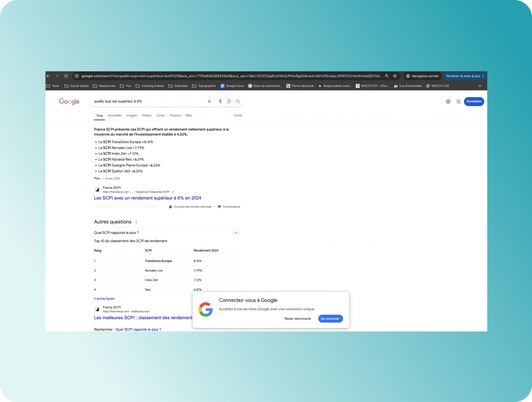
Task: Bookmark this page with star icon
Action: (x=395, y=76)
